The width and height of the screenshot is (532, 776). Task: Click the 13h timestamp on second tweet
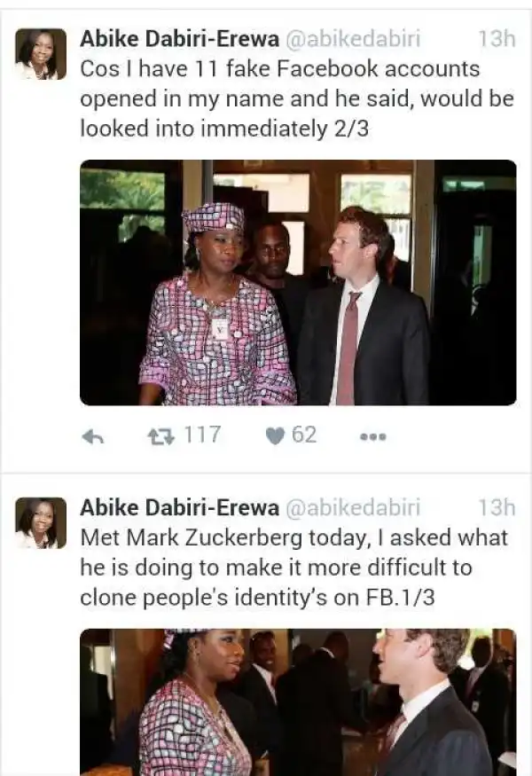coord(496,507)
